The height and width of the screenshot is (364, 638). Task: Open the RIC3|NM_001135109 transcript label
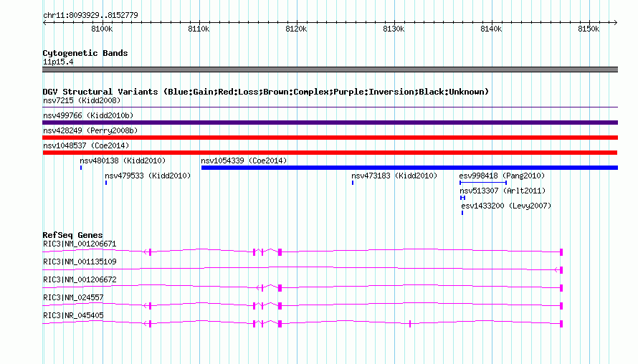(80, 262)
